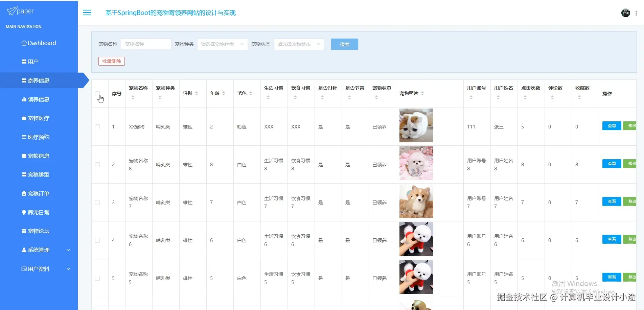Open the user avatar in the top bar

(x=625, y=13)
